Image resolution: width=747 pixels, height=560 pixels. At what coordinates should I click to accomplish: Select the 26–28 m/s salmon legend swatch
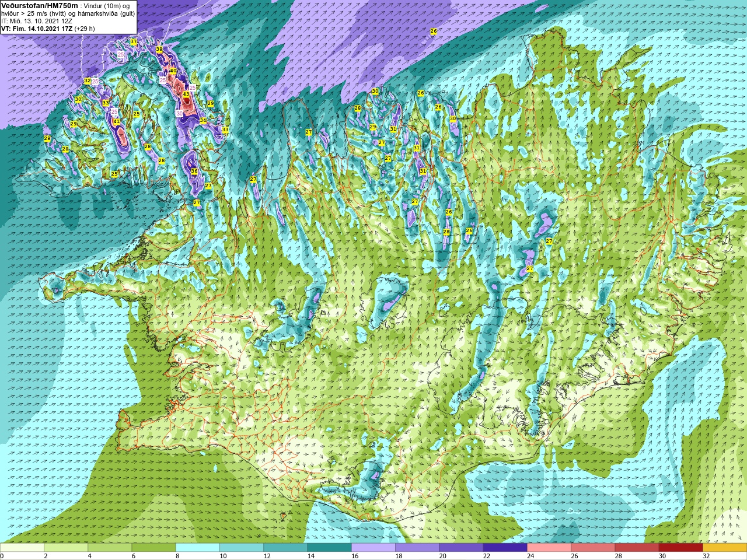click(593, 548)
